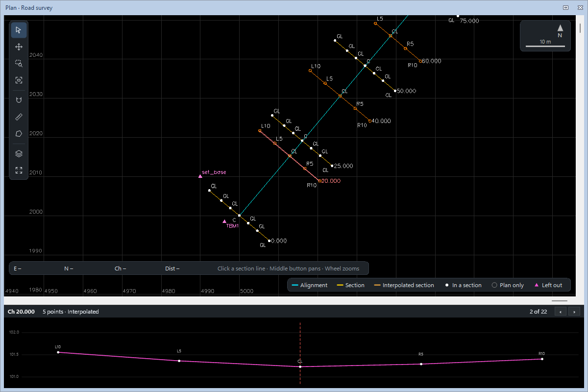The image size is (588, 392).
Task: Select the L10 point in the profile view
Action: (x=58, y=352)
